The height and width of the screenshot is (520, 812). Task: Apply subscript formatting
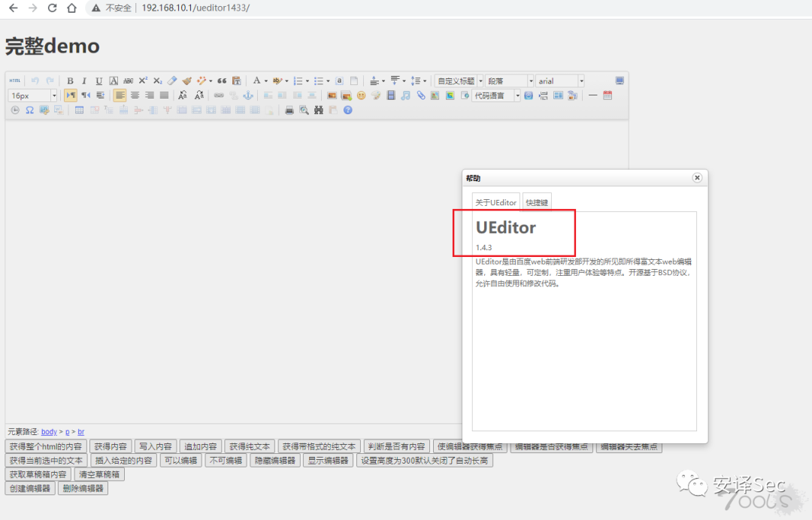click(x=157, y=80)
